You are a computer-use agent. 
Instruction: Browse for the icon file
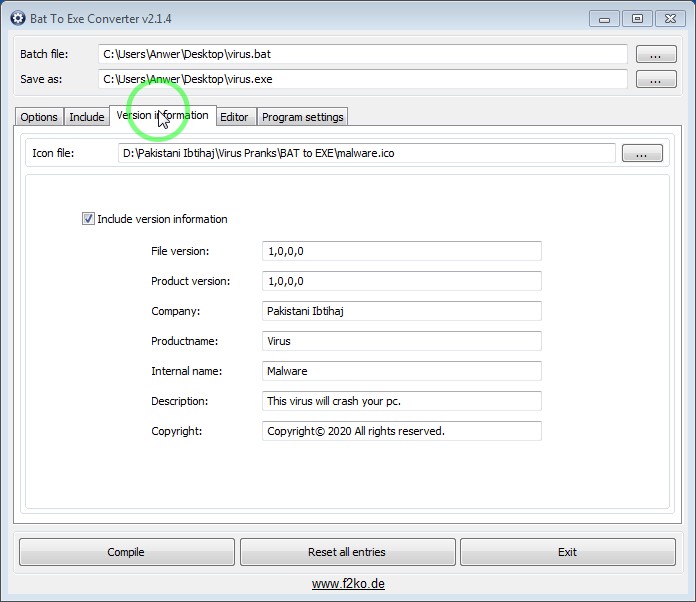click(642, 153)
